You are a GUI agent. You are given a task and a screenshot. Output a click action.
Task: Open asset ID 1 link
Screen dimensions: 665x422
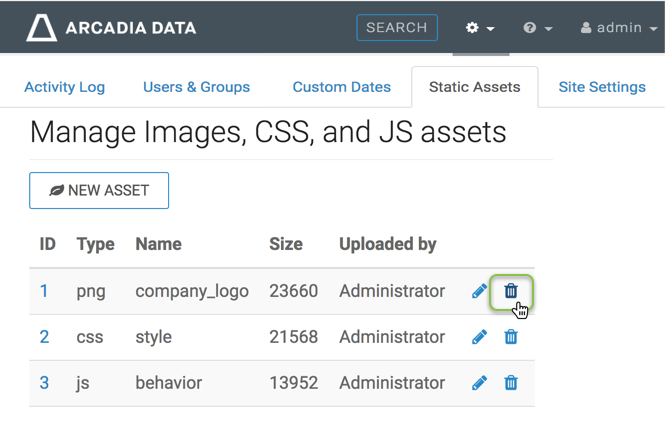tap(44, 292)
